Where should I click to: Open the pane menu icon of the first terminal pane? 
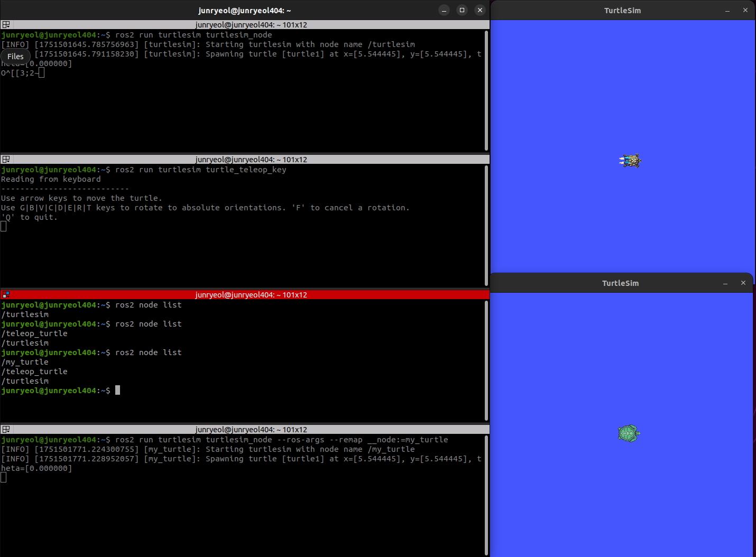click(6, 25)
